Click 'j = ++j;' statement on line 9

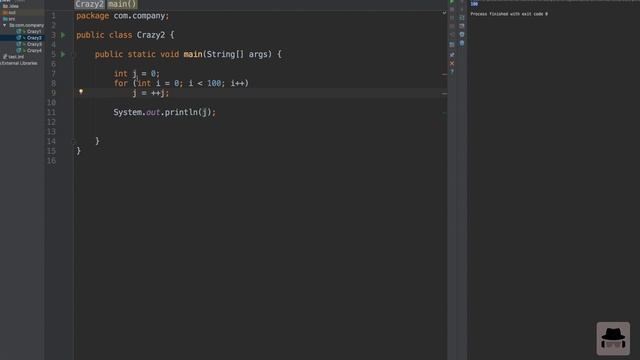coord(151,93)
